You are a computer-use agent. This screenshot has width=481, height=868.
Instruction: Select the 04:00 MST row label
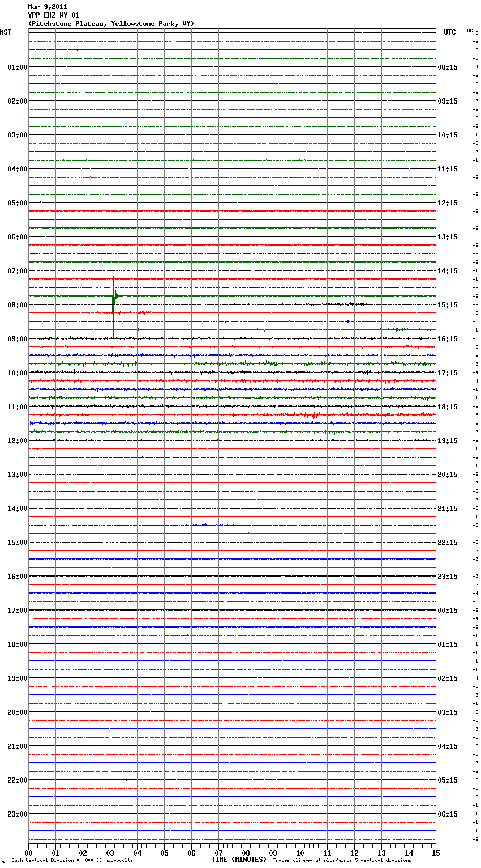coord(18,169)
